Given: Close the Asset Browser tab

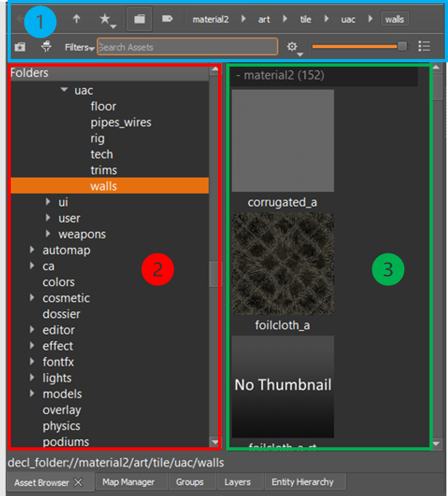Looking at the screenshot, I should (x=78, y=482).
